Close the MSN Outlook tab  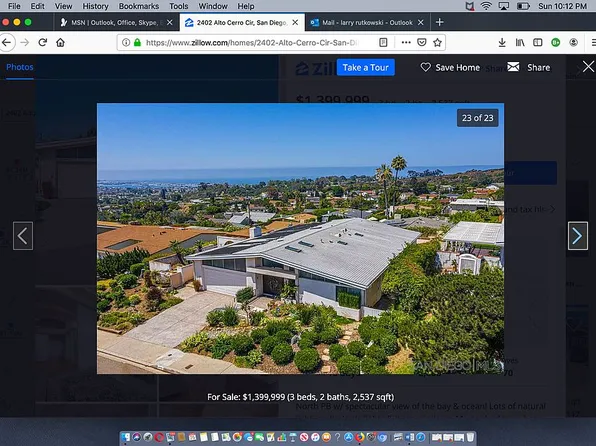click(x=170, y=22)
